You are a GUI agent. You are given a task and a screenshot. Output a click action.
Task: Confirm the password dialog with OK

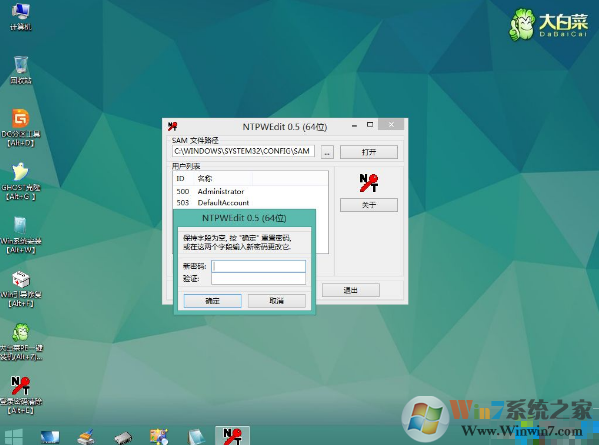point(212,301)
